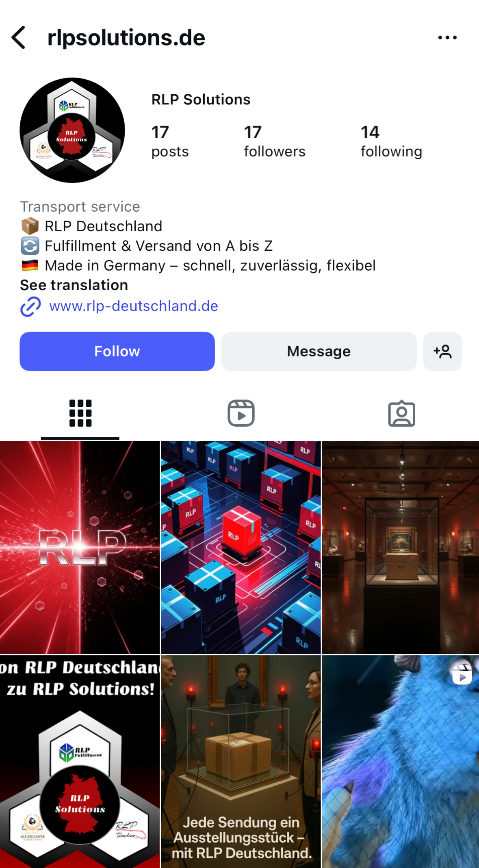View the 17 followers list
The image size is (479, 868).
click(274, 141)
